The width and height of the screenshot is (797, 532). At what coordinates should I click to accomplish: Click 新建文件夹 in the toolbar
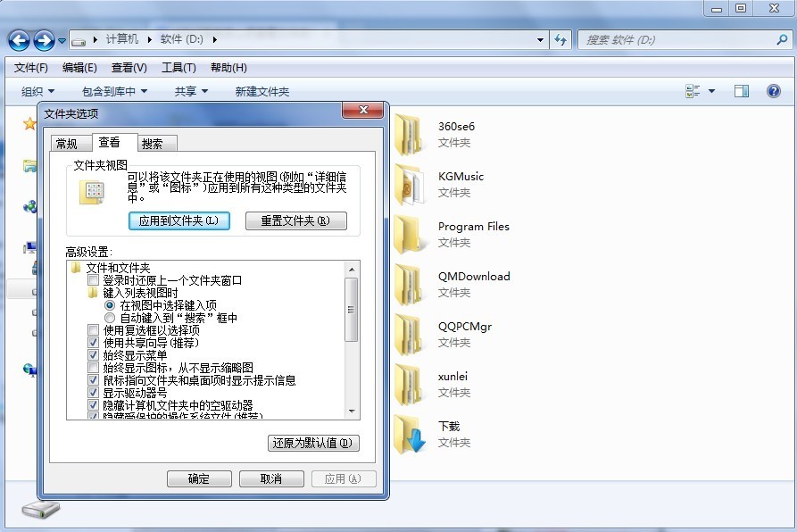(262, 91)
